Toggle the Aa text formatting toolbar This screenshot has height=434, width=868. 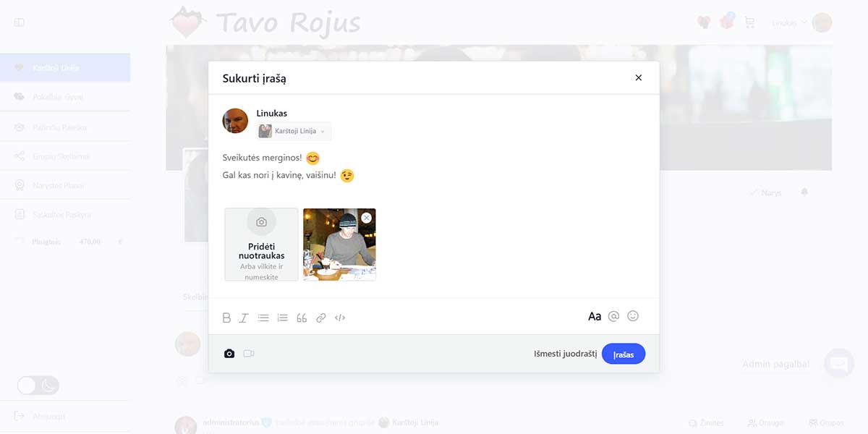coord(595,316)
